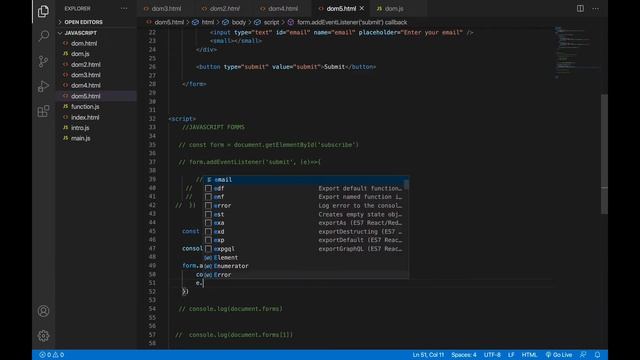Screen dimensions: 640x360
Task: Open Explorer views and more actions
Action: click(124, 9)
